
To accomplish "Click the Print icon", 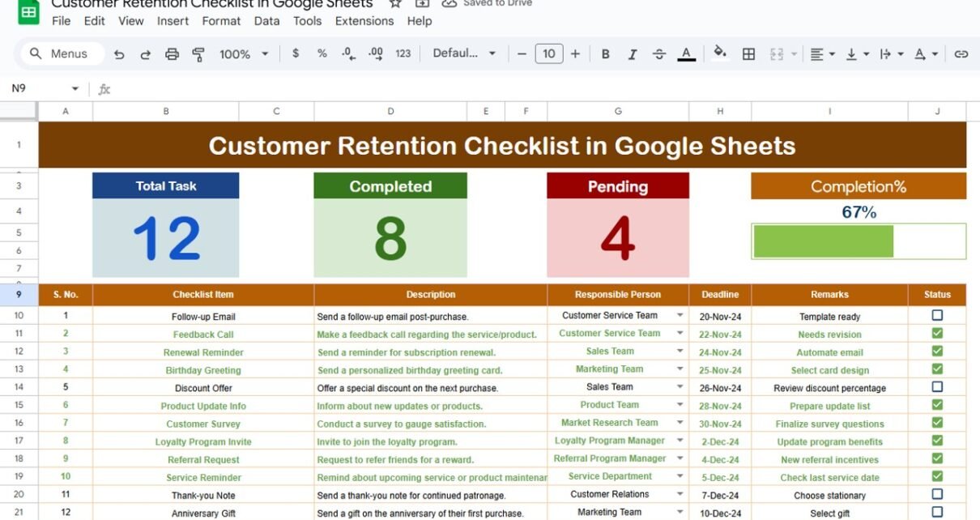I will pos(172,54).
